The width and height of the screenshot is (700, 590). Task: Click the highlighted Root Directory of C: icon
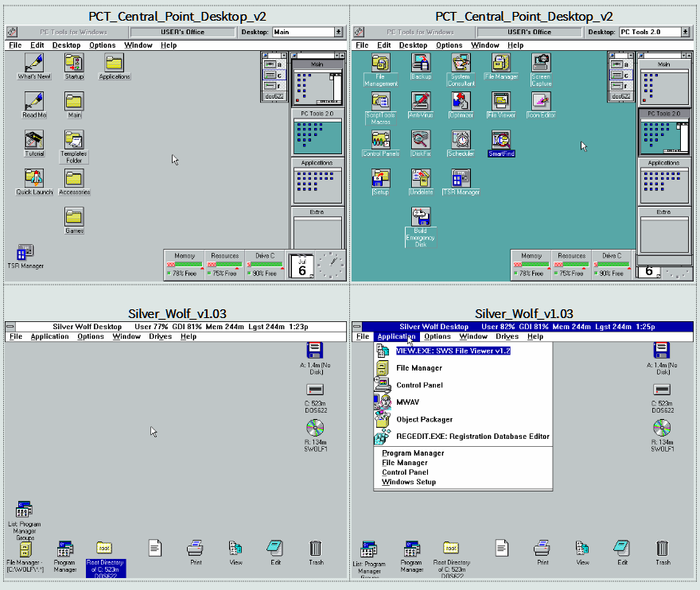105,559
